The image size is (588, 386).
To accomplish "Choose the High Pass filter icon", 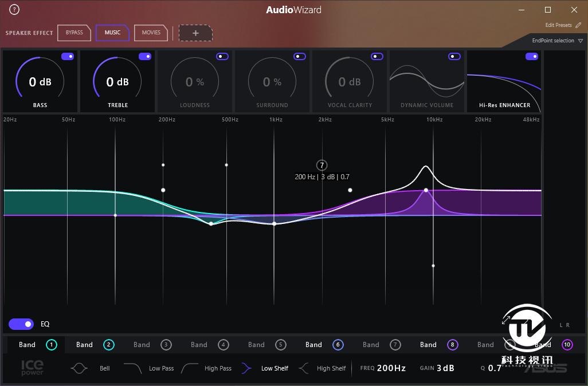I will (190, 368).
